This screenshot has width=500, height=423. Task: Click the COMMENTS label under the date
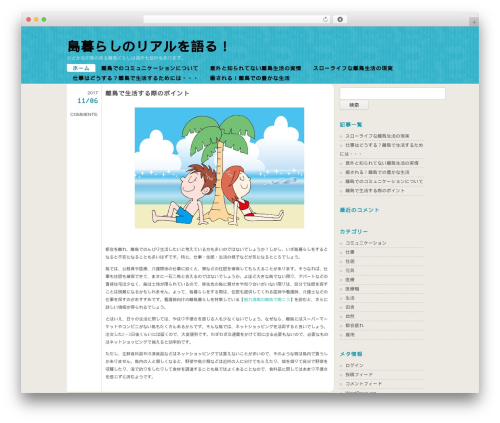(84, 114)
